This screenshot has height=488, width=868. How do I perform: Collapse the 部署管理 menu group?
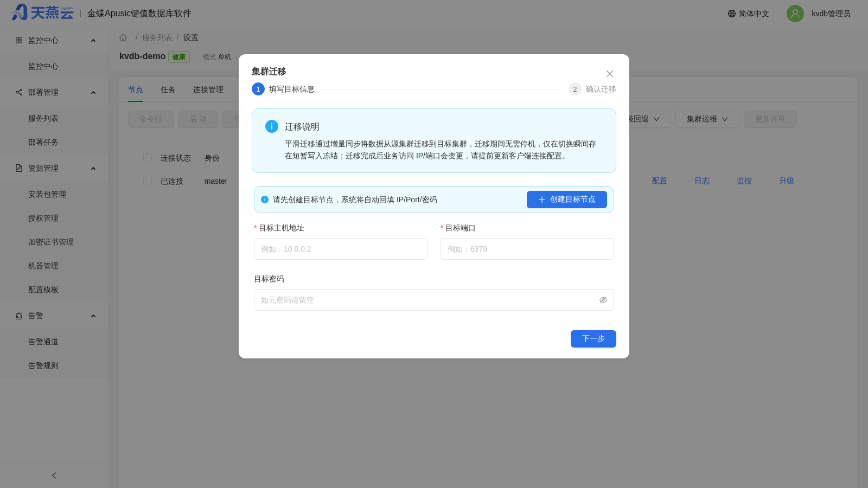point(93,93)
